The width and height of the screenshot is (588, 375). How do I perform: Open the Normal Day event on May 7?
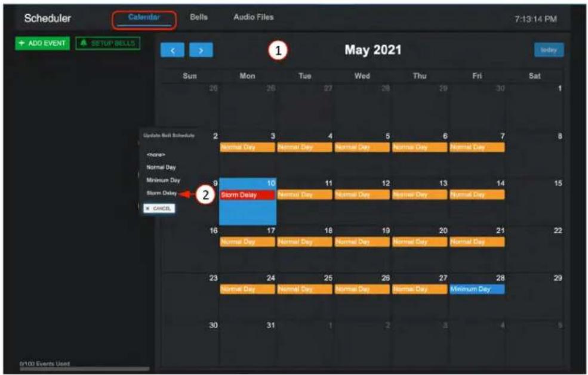(x=477, y=147)
